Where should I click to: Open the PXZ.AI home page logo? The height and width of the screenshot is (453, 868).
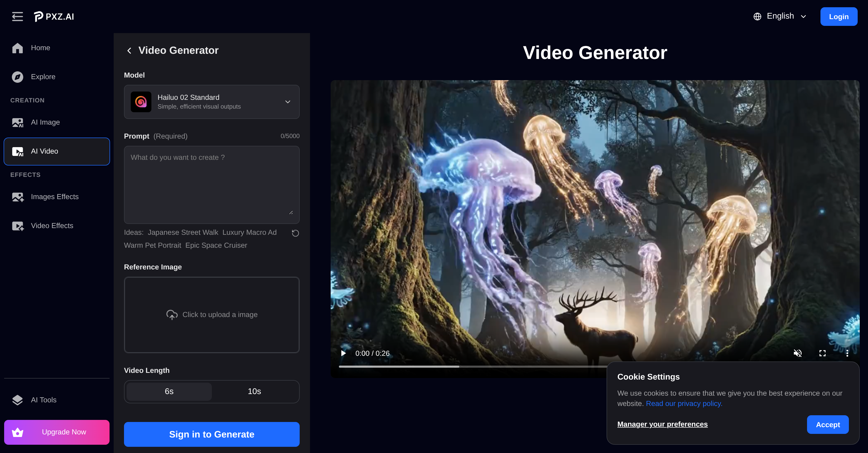point(54,16)
